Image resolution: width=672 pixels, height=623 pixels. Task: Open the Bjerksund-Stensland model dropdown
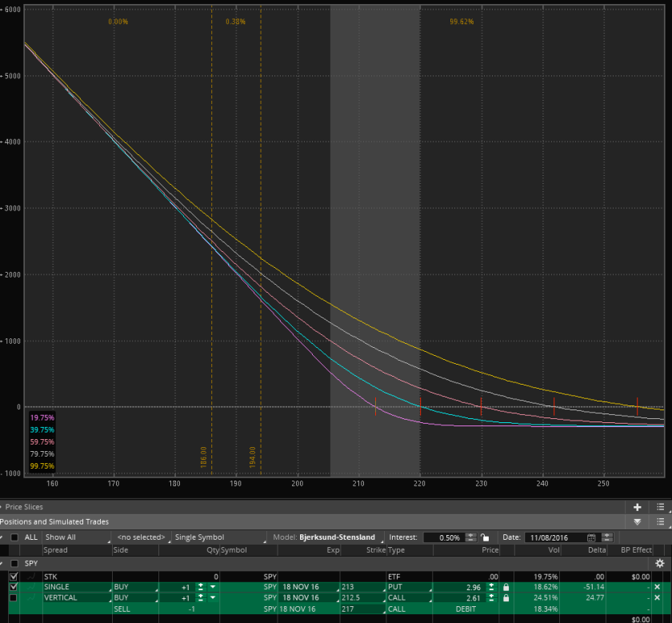336,537
